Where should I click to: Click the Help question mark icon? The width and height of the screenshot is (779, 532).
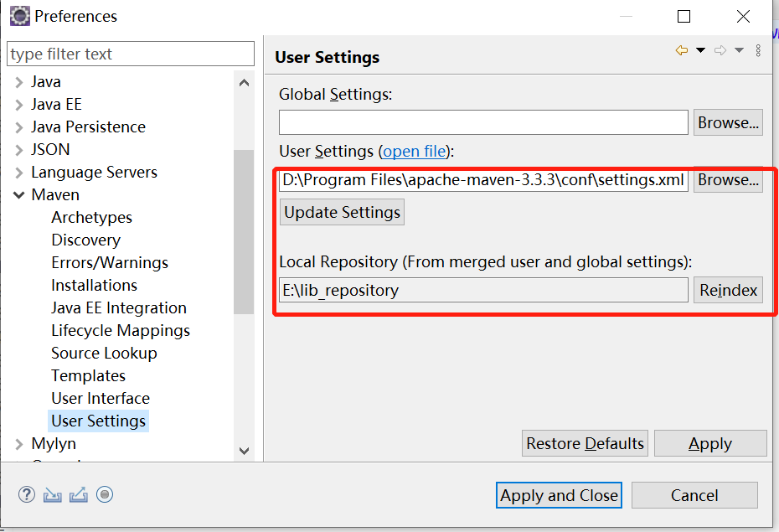[26, 494]
